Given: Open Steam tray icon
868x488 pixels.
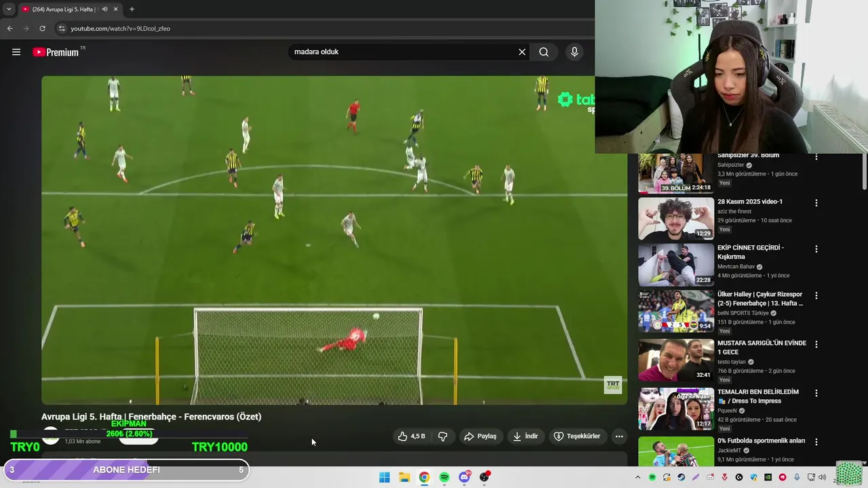Looking at the screenshot, I should point(681,477).
